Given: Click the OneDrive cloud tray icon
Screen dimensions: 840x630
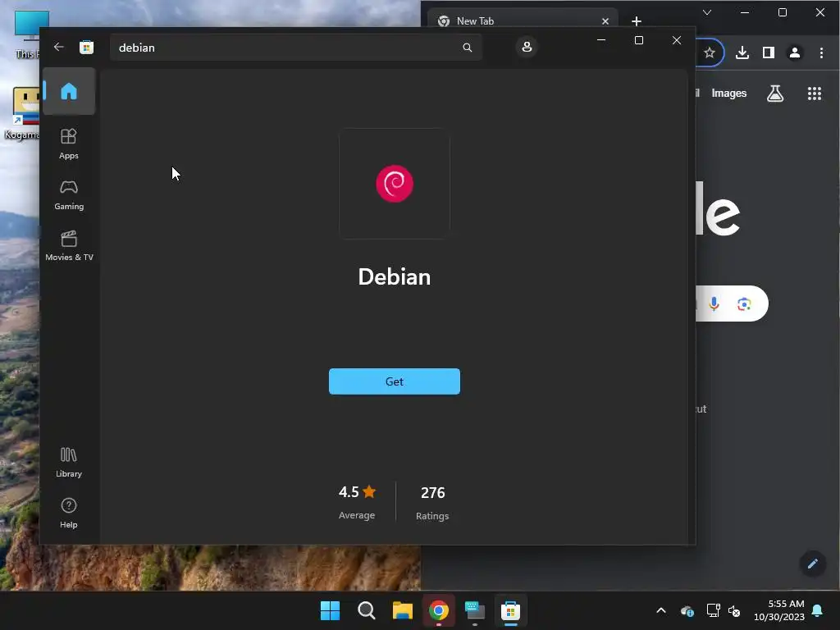Looking at the screenshot, I should tap(687, 610).
